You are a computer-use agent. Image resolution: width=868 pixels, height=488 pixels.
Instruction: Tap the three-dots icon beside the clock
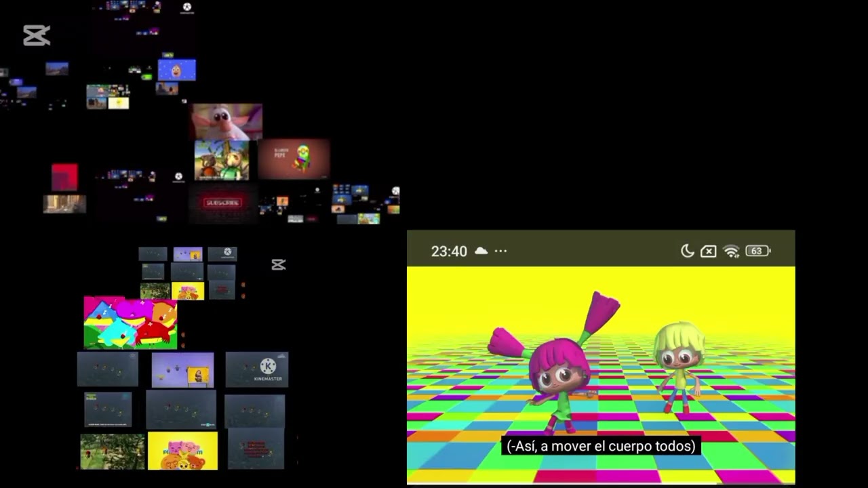tap(500, 251)
